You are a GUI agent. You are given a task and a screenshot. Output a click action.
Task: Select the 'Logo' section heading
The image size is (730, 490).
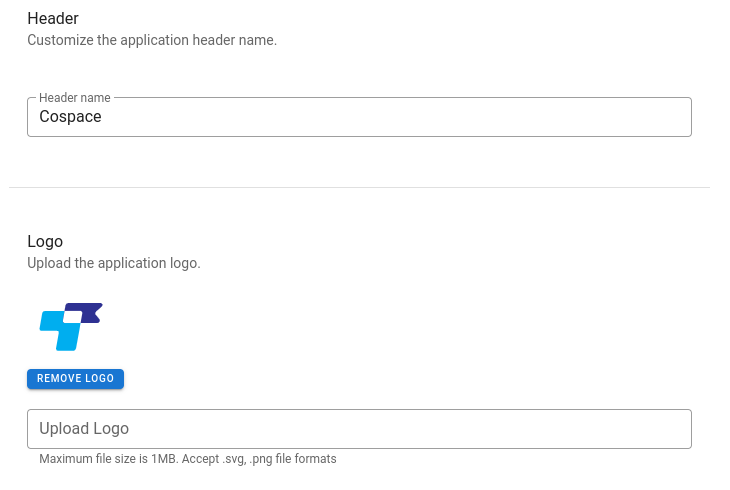tap(45, 242)
